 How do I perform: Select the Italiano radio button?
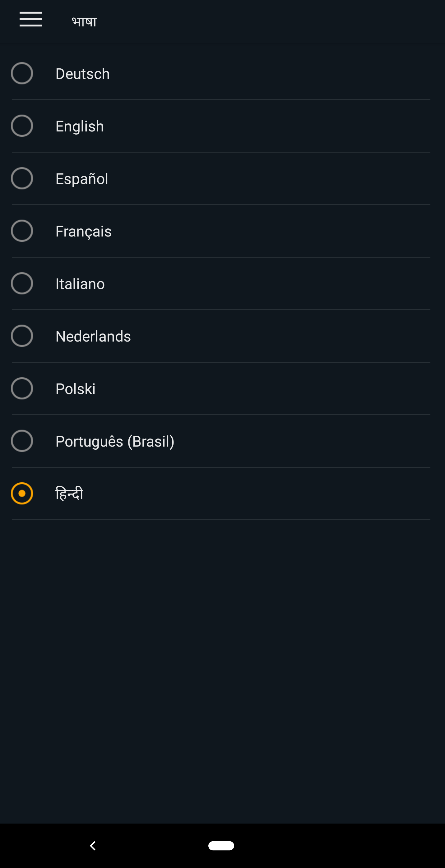pos(22,283)
